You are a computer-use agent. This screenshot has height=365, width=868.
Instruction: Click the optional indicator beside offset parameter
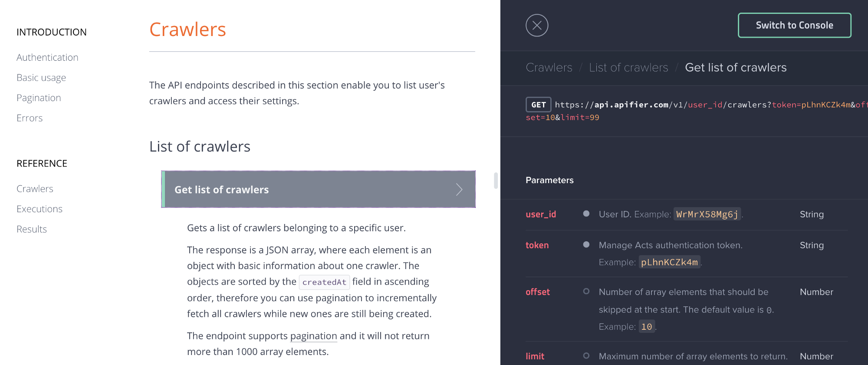click(586, 291)
